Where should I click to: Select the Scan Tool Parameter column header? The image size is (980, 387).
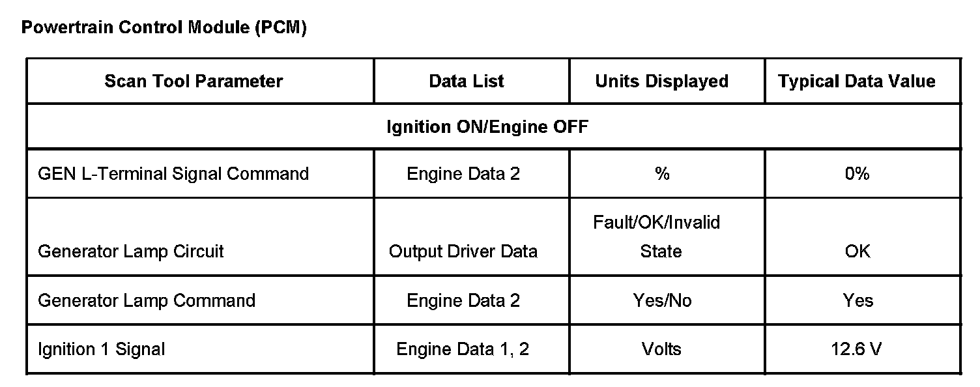click(194, 81)
